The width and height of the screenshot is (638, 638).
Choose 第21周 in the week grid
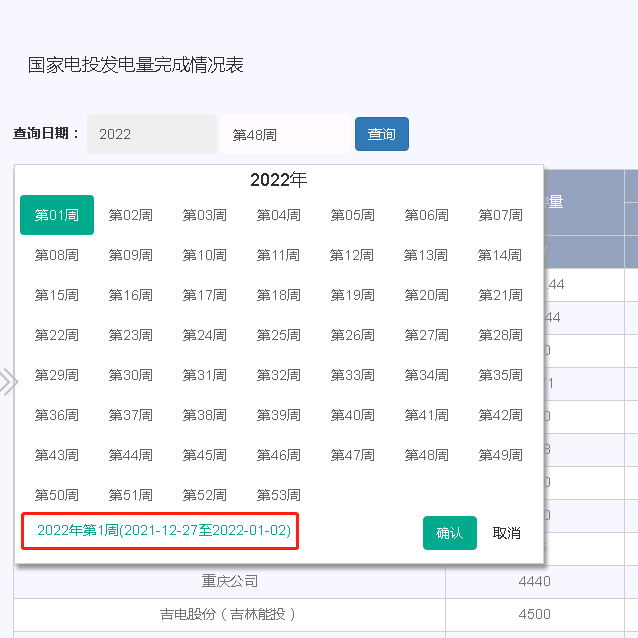[x=501, y=295]
